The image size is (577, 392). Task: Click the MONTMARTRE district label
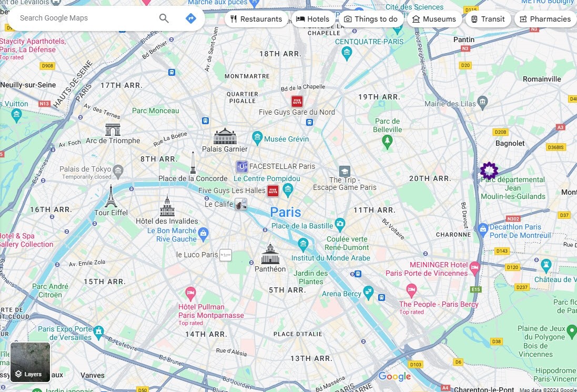(247, 76)
